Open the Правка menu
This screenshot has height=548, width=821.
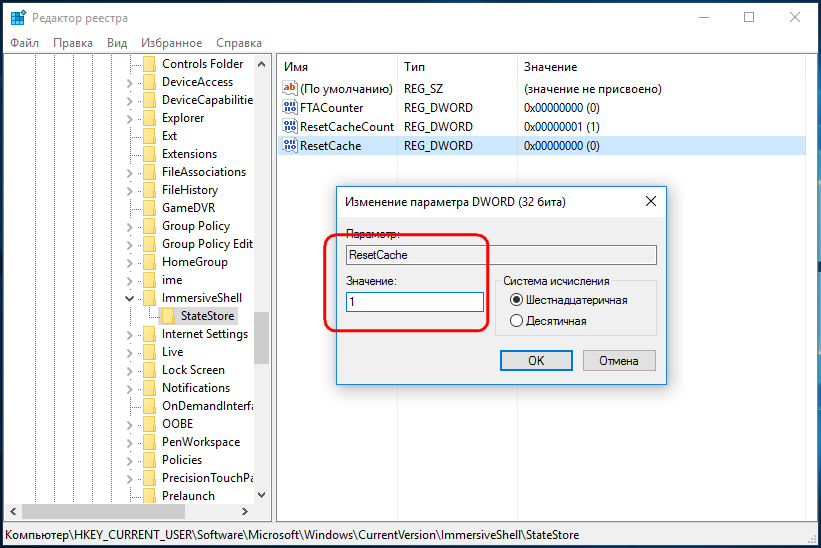pos(73,43)
